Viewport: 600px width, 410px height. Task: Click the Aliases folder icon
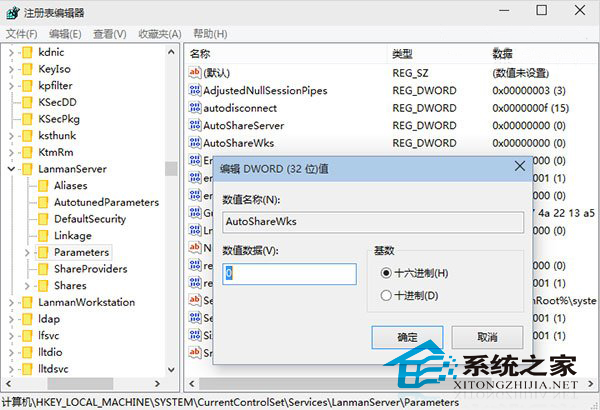point(43,186)
